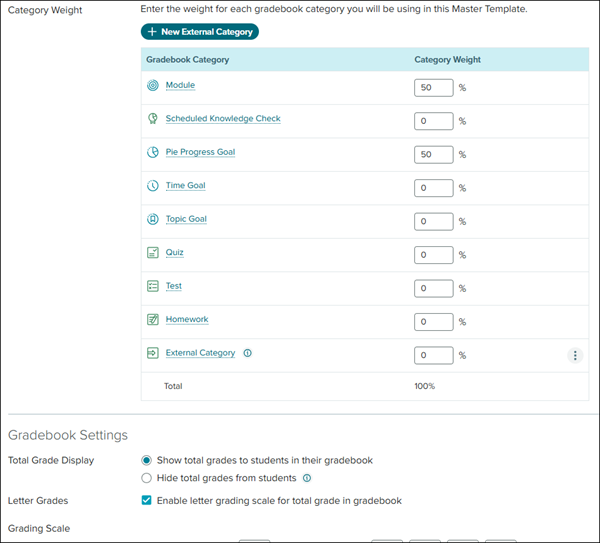Click the New External Category button
Image resolution: width=600 pixels, height=543 pixels.
200,32
